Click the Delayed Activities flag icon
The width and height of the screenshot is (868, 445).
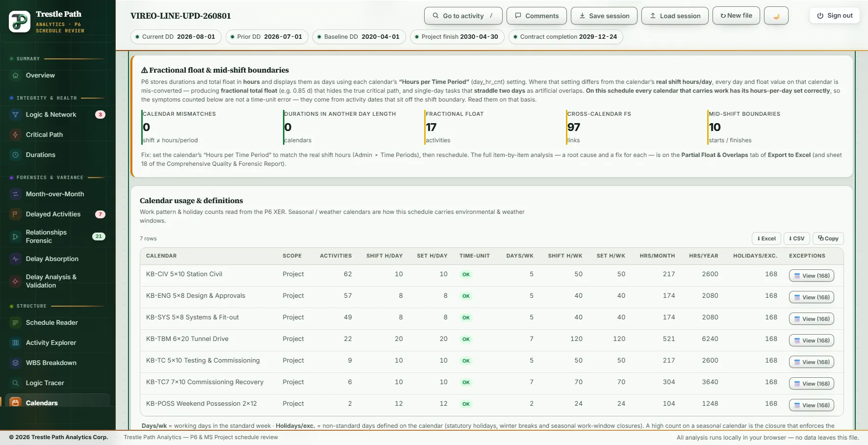[x=15, y=214]
